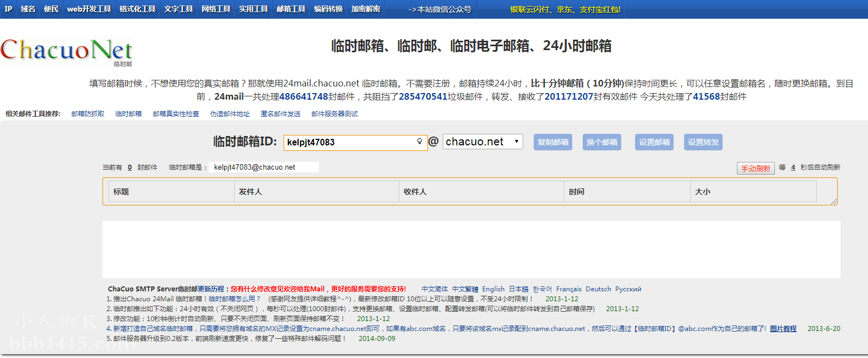Click the current mail count 0
868x358 pixels.
pos(130,167)
